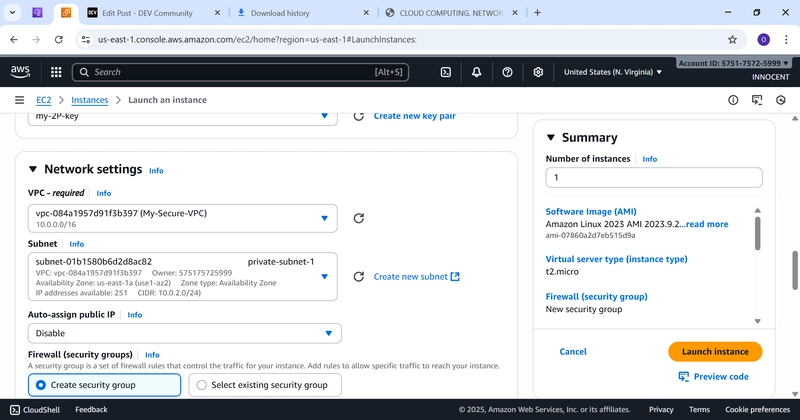Refresh the subnet list

[359, 277]
